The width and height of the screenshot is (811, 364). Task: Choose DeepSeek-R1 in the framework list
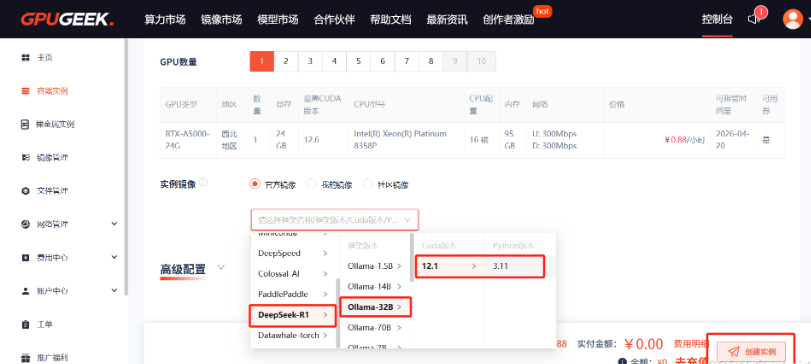tap(293, 315)
